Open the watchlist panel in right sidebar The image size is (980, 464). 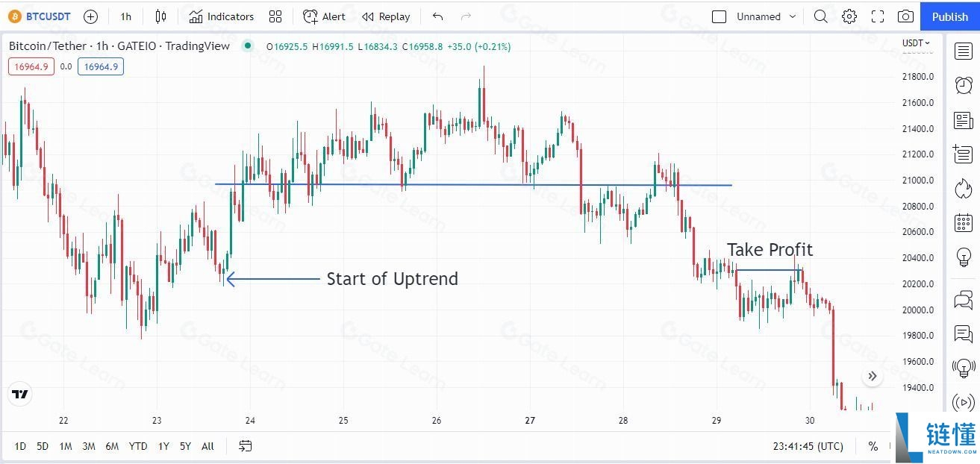(963, 51)
